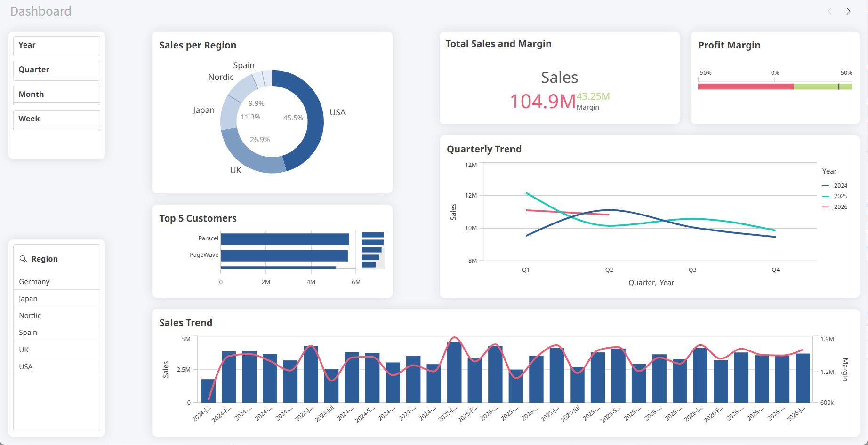Click the Profit Margin title

tap(729, 45)
